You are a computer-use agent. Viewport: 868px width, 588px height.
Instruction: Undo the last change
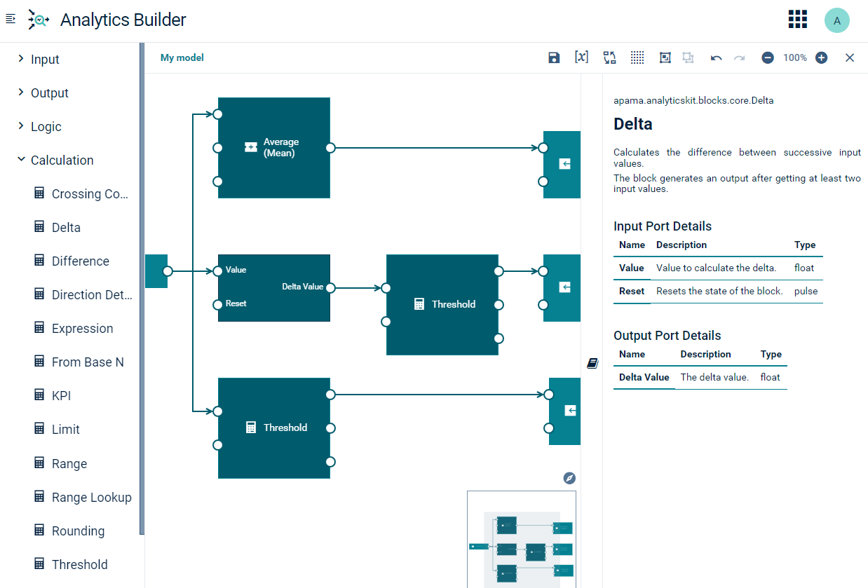[716, 58]
